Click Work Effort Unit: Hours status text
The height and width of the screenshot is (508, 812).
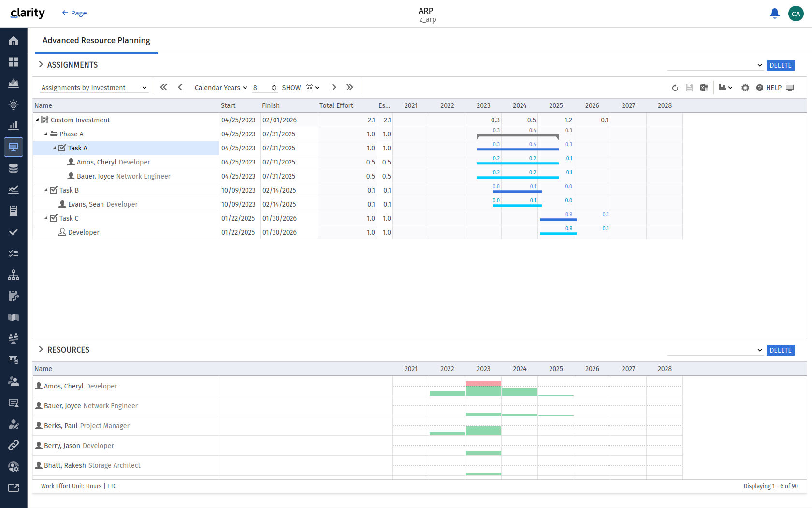(72, 486)
